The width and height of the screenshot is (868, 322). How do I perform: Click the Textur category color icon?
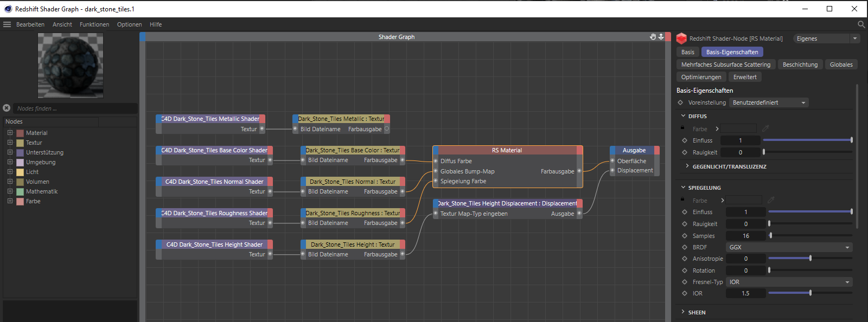tap(20, 143)
